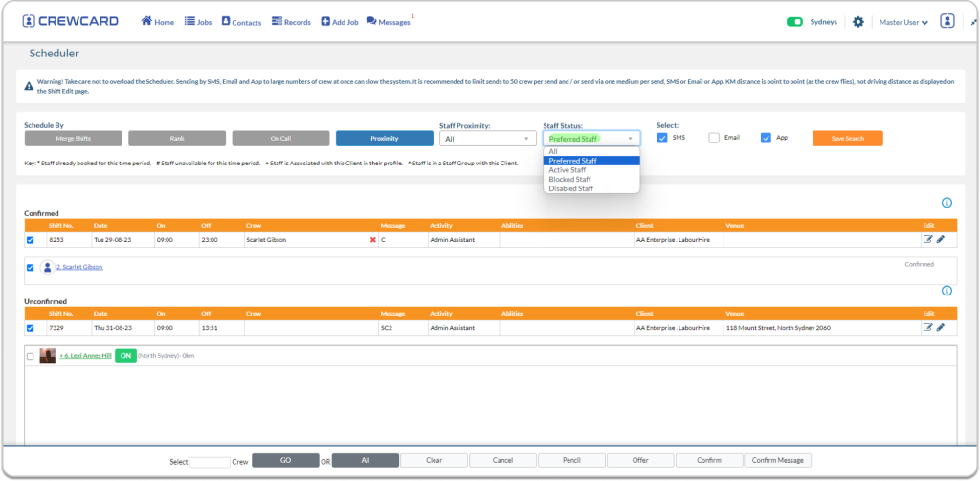Click the info icon above Unconfirmed table
This screenshot has width=980, height=481.
pos(947,291)
